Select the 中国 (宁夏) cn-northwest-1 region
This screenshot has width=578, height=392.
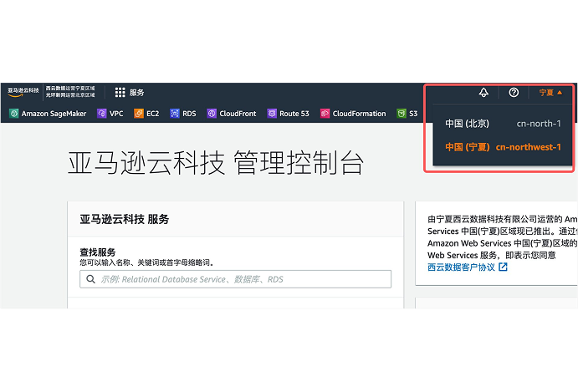click(x=502, y=147)
